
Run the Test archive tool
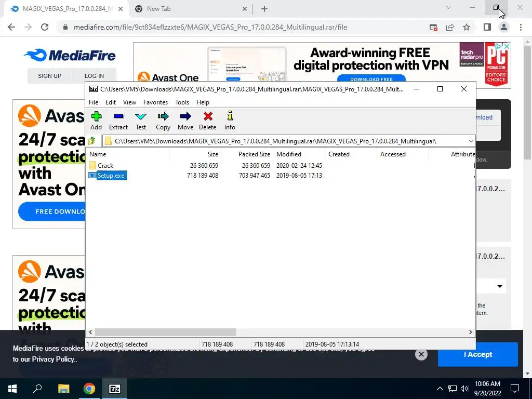coord(141,121)
